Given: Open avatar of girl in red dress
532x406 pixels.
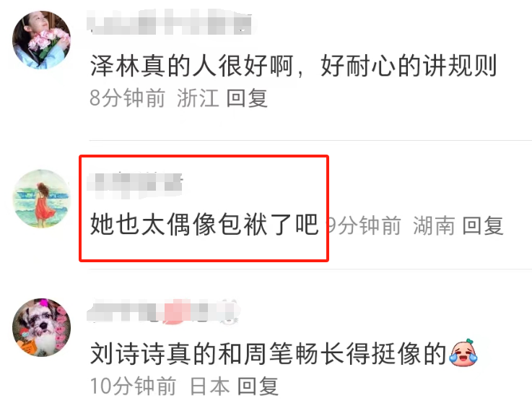Looking at the screenshot, I should (x=41, y=199).
